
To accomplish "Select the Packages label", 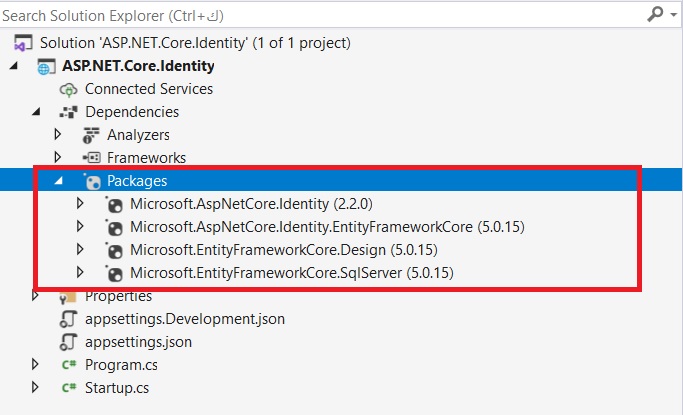I will pos(137,181).
